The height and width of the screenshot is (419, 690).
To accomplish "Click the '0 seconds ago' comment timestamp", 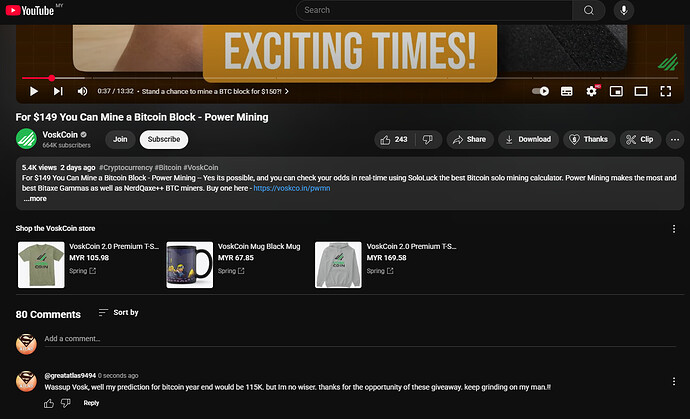I will 118,375.
